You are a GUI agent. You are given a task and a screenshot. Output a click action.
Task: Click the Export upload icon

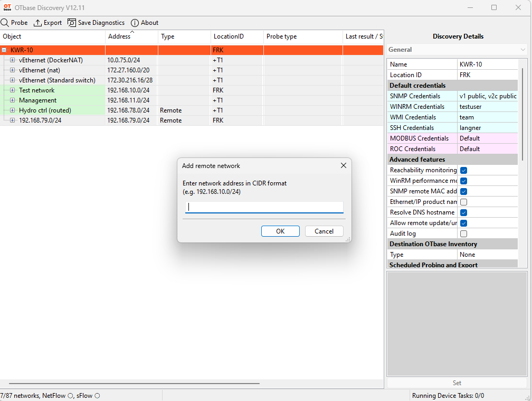pyautogui.click(x=37, y=23)
